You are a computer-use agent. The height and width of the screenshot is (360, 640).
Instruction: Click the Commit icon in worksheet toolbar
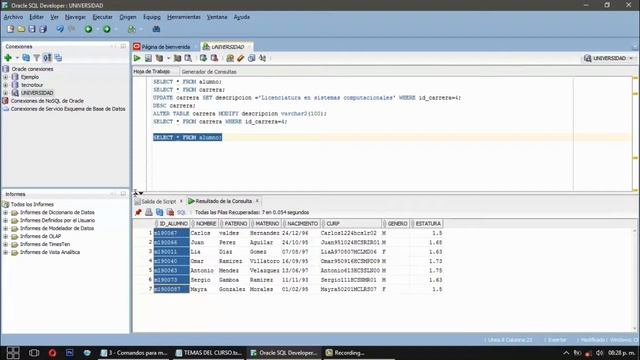tap(203, 58)
